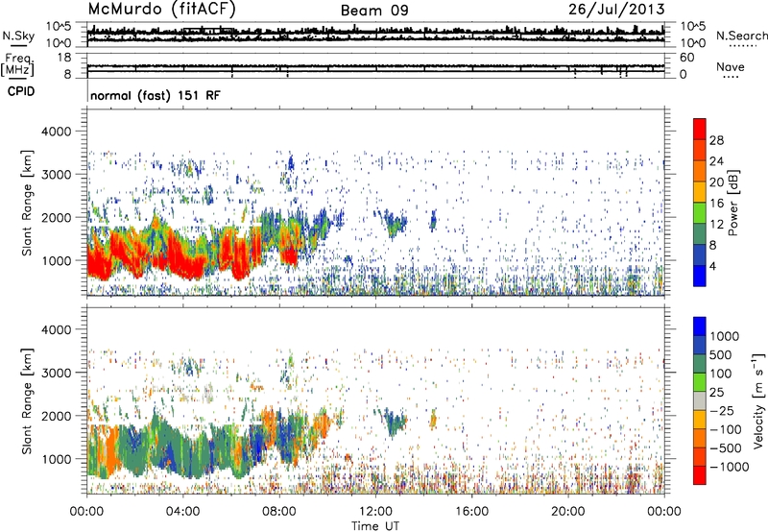
Task: Pick the light green 25–100 Velocity segment
Action: (x=700, y=382)
